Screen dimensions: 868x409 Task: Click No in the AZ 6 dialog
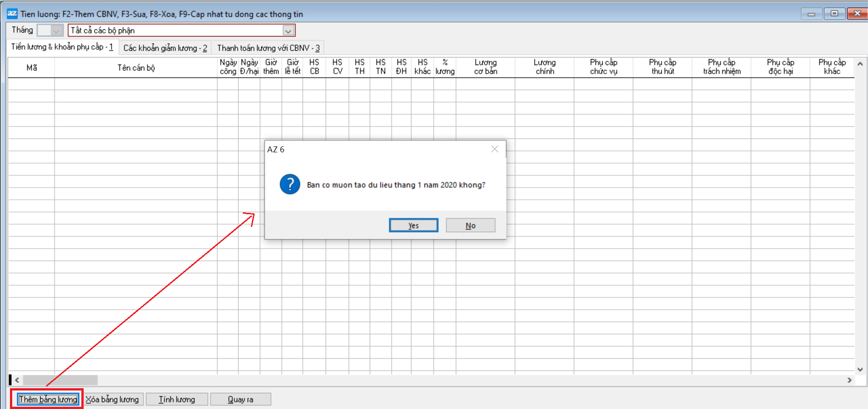tap(470, 225)
